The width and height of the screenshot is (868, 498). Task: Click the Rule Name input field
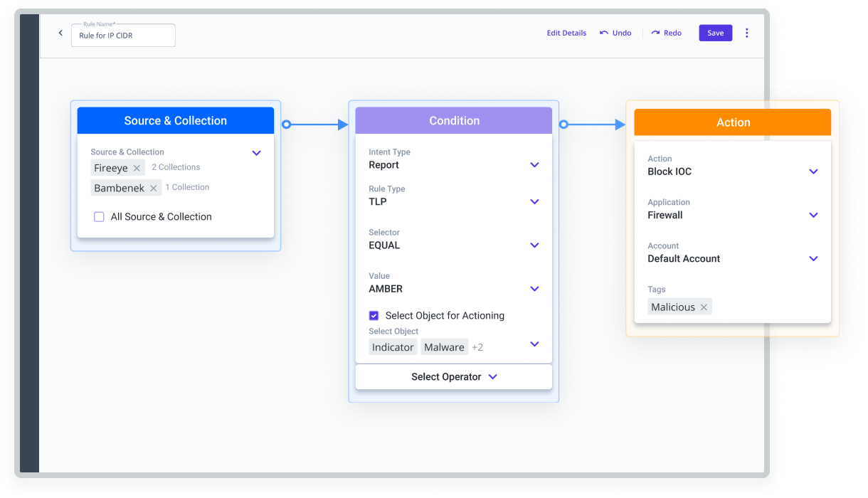point(123,36)
